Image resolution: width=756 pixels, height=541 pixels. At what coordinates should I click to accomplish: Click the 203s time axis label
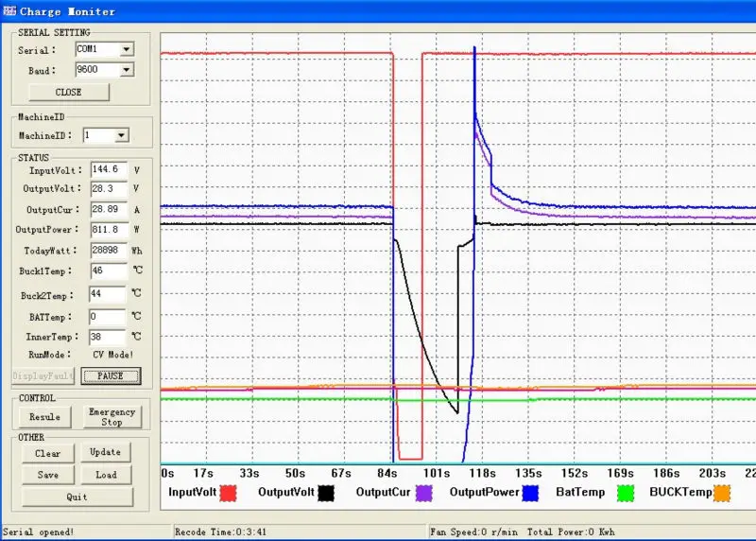[x=713, y=473]
